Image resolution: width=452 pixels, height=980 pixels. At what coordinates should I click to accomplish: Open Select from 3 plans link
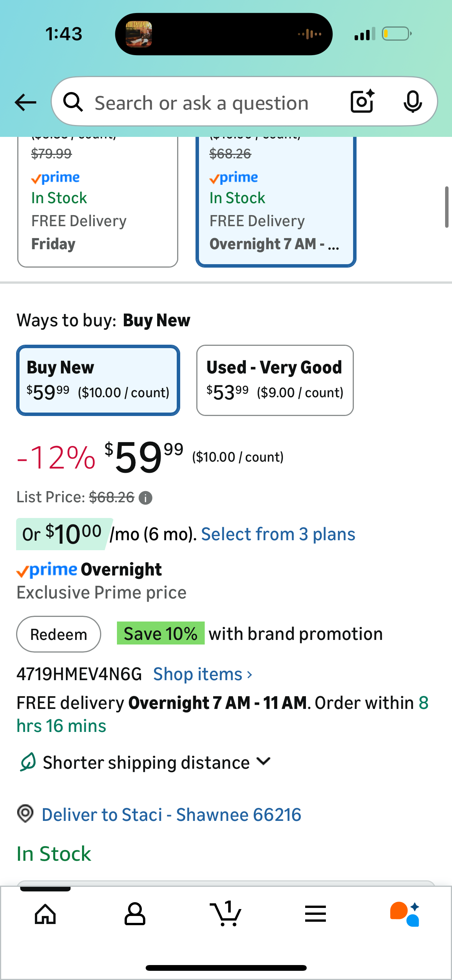tap(278, 534)
